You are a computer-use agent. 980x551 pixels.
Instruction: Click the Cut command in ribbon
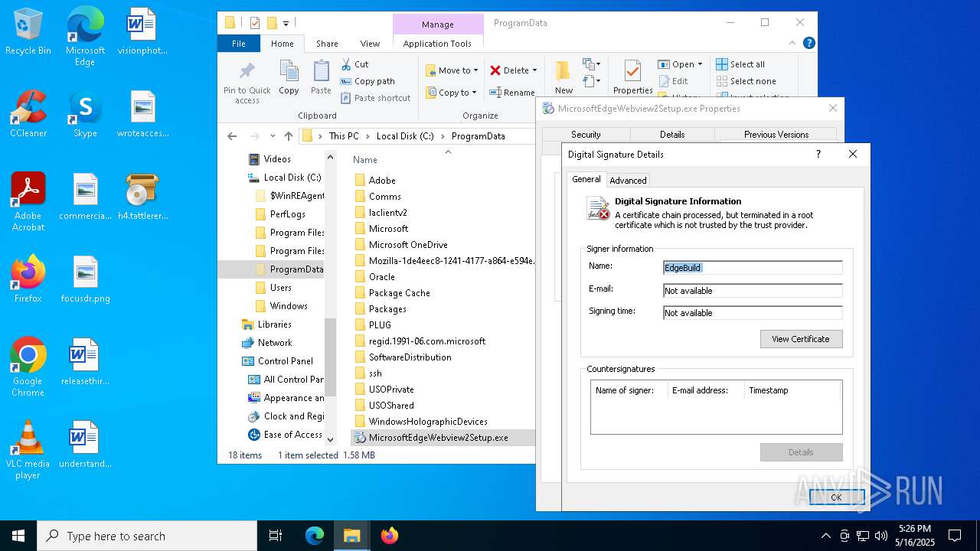354,64
